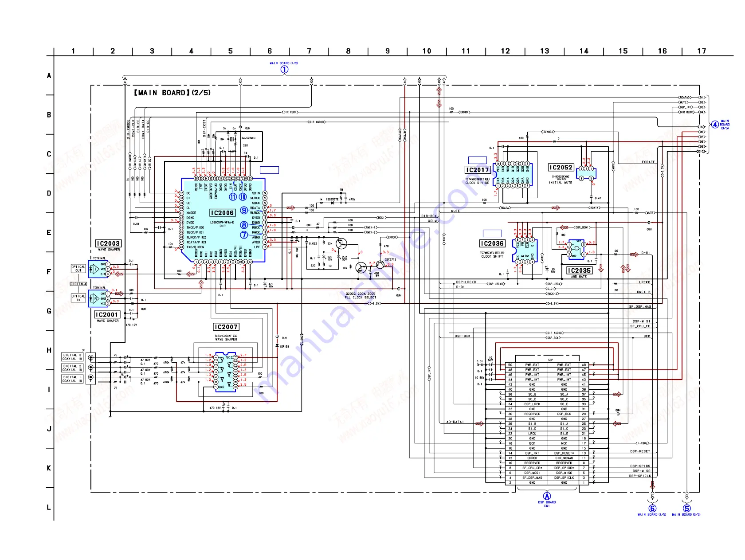Click the DSP-MISI net label
Viewport: 745px width, 560px height.
[x=641, y=321]
